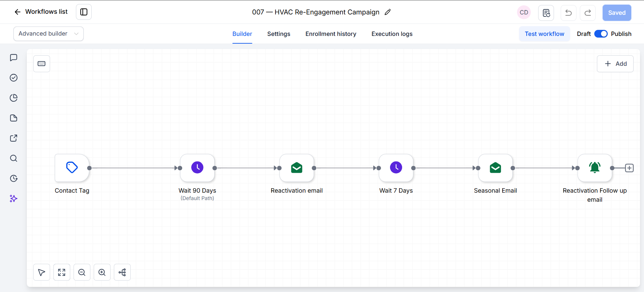Toggle the sidebar panel icon
This screenshot has width=644, height=292.
point(84,12)
